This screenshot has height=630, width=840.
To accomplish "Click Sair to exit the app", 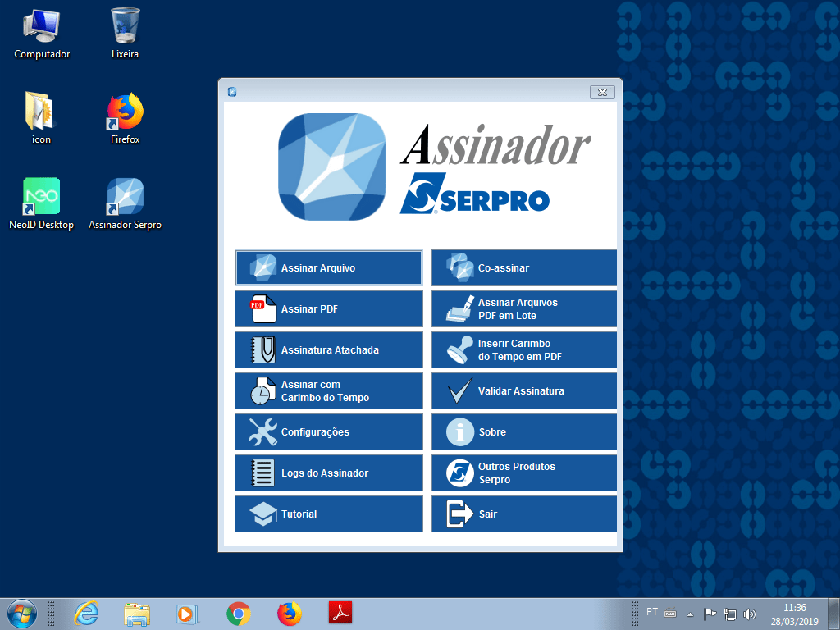I will (524, 514).
